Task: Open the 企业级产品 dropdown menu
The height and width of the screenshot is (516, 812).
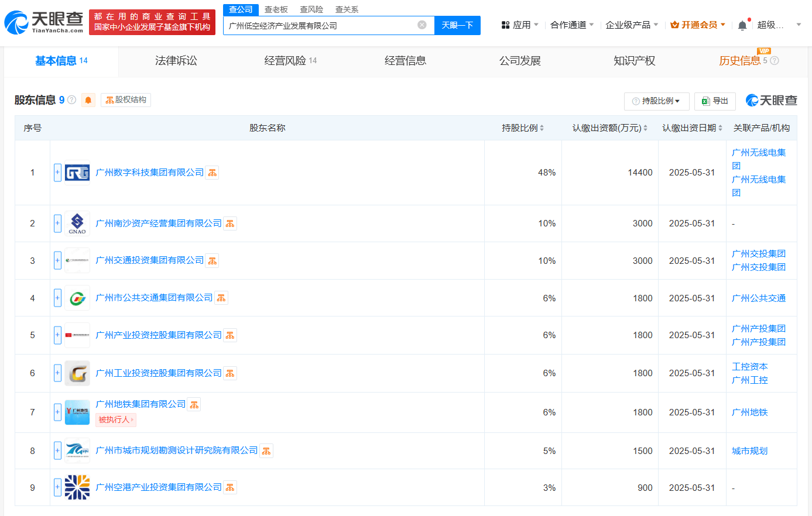Action: 632,25
